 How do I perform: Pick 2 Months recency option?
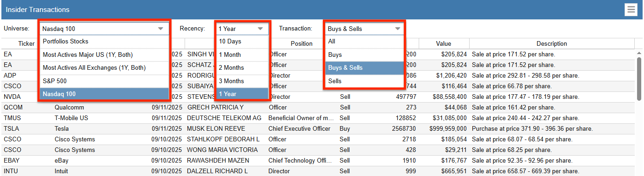click(x=242, y=67)
